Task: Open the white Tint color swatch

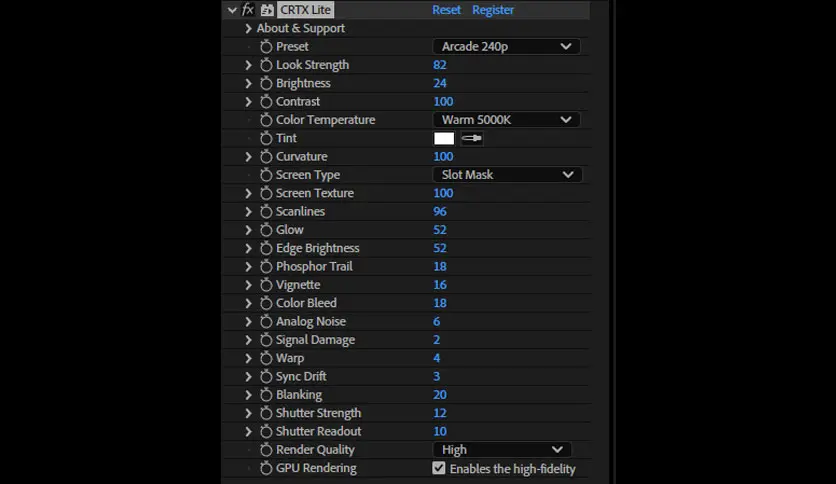Action: point(444,139)
